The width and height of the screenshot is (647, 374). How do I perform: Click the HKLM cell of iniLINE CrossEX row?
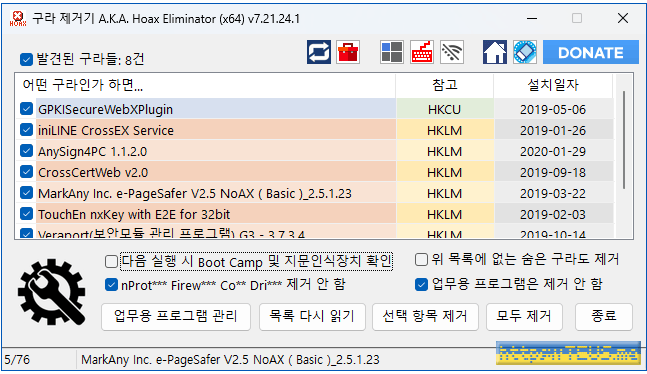click(444, 130)
